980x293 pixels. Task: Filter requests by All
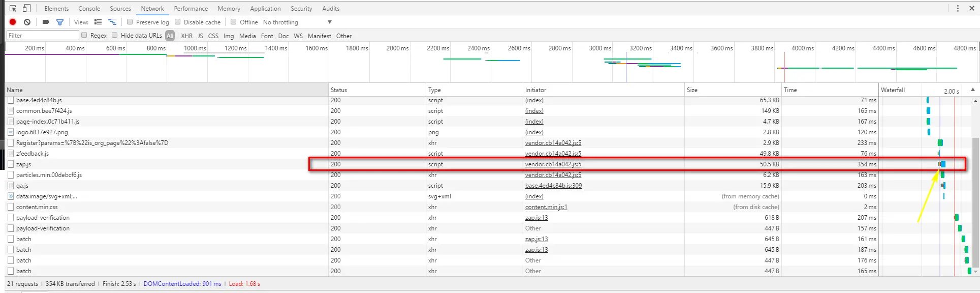pos(170,36)
